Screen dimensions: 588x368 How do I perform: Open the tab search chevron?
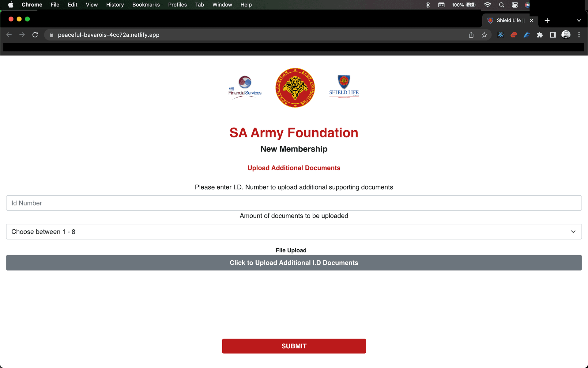pos(579,21)
